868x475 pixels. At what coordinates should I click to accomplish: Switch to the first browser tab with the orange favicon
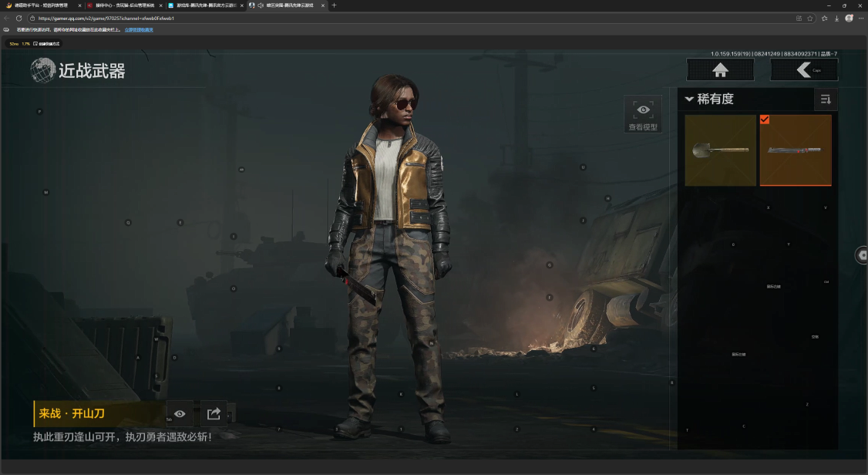[x=42, y=5]
